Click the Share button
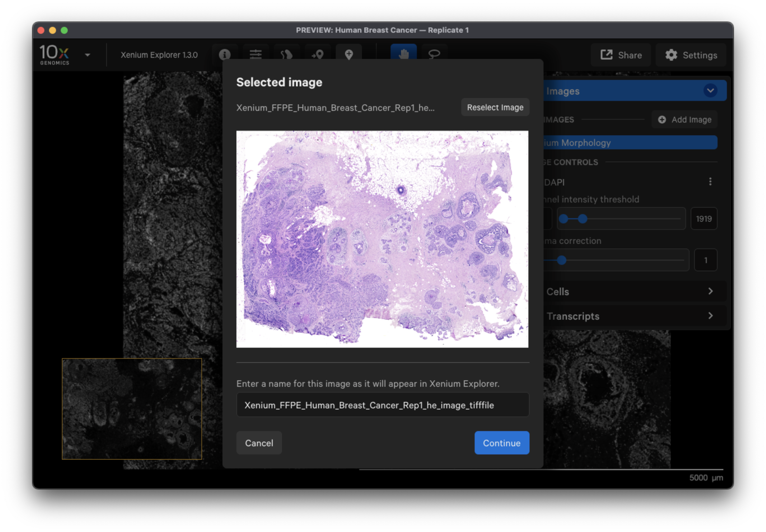Screen dimensions: 766x532 (x=621, y=55)
